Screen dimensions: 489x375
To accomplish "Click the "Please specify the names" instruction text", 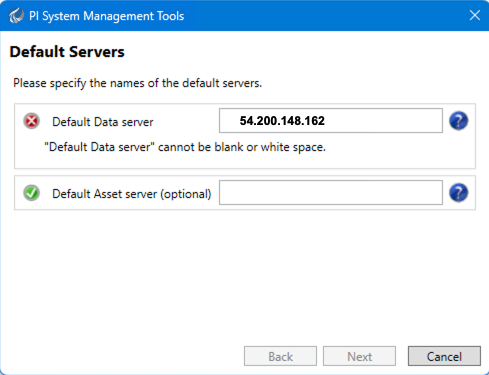I will [x=138, y=83].
